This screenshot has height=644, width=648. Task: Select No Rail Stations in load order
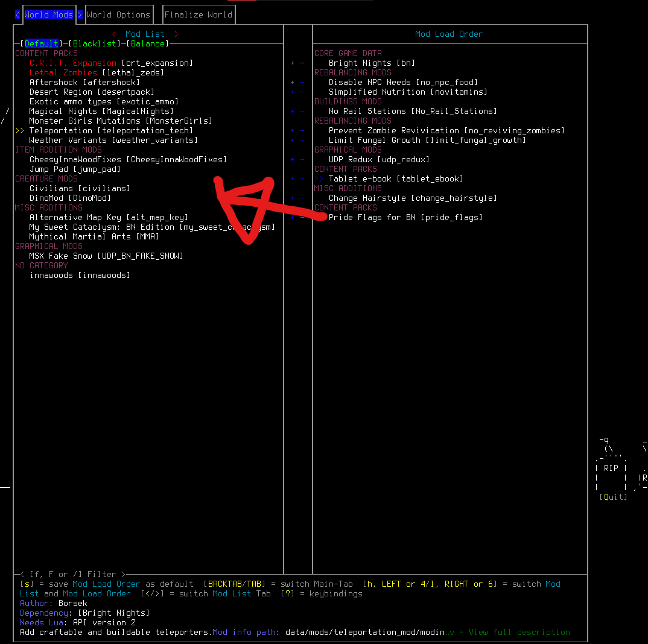[413, 112]
